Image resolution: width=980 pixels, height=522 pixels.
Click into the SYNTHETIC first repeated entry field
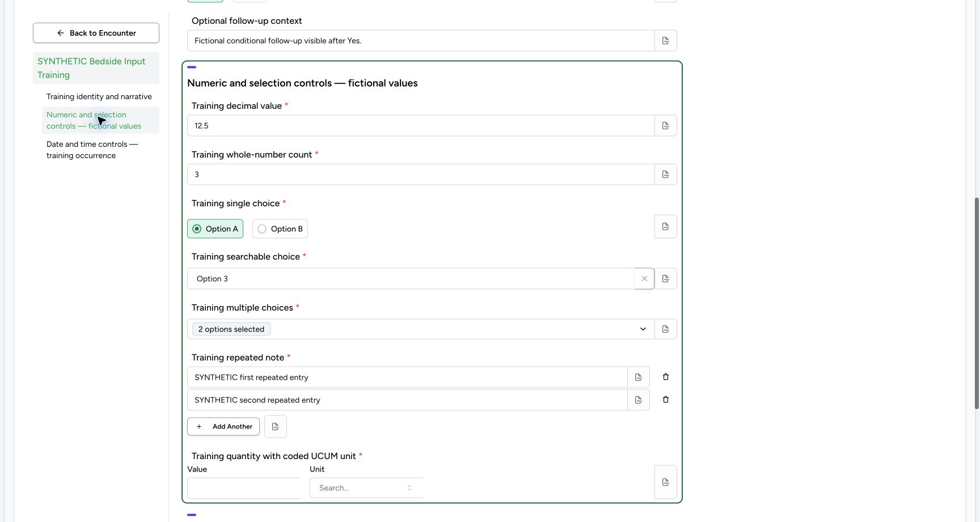407,377
